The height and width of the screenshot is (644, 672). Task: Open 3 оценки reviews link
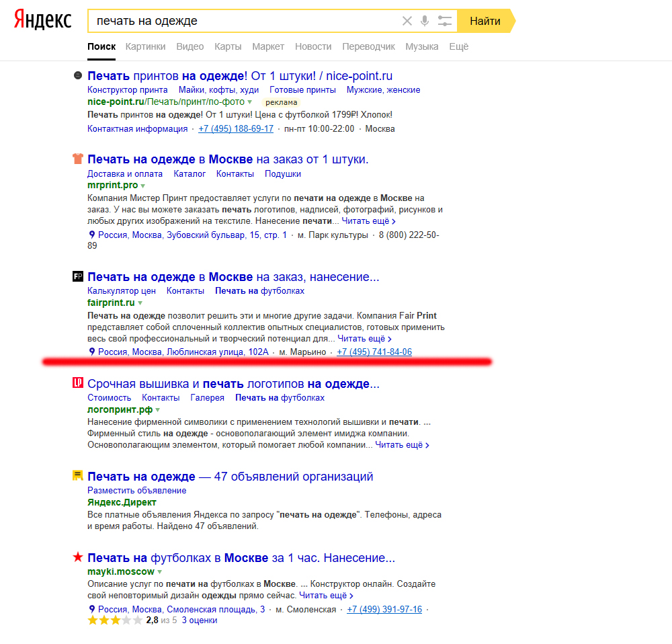pyautogui.click(x=200, y=620)
